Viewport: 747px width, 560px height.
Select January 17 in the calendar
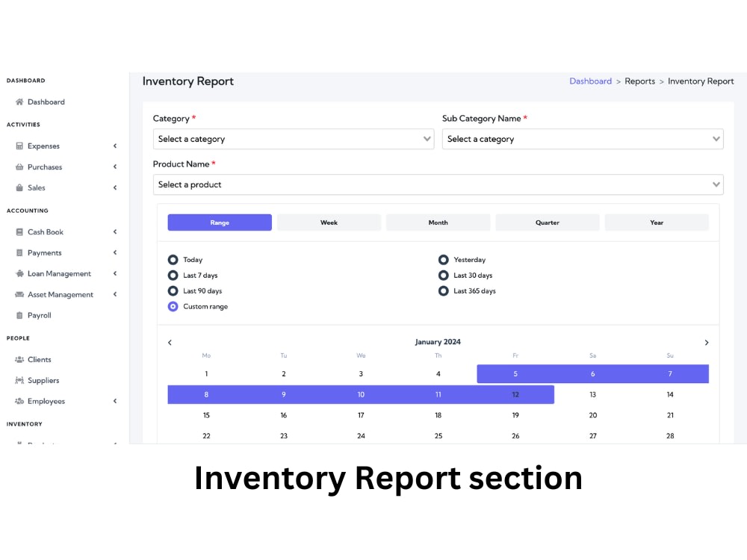[x=361, y=415]
